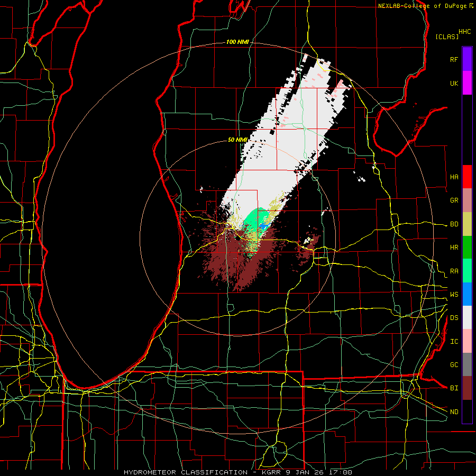
Task: Select the GC gray legend swatch
Action: tap(467, 364)
